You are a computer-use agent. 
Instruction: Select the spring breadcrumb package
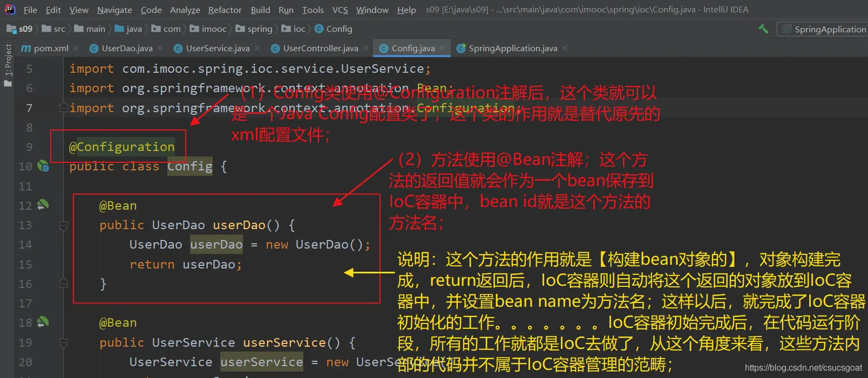(254, 29)
